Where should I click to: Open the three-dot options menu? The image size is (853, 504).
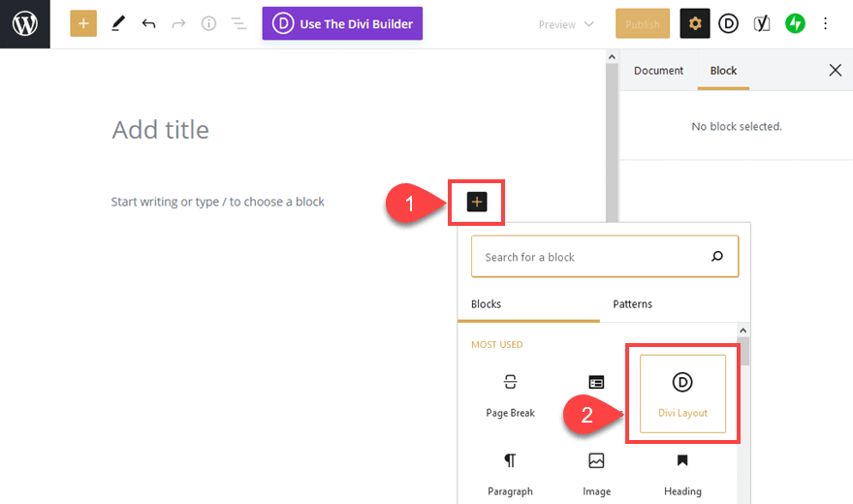826,24
